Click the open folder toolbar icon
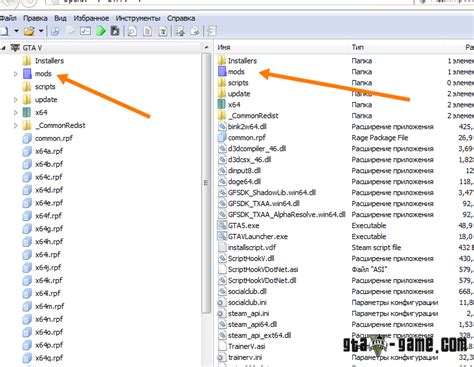Image resolution: width=474 pixels, height=367 pixels. click(x=29, y=31)
